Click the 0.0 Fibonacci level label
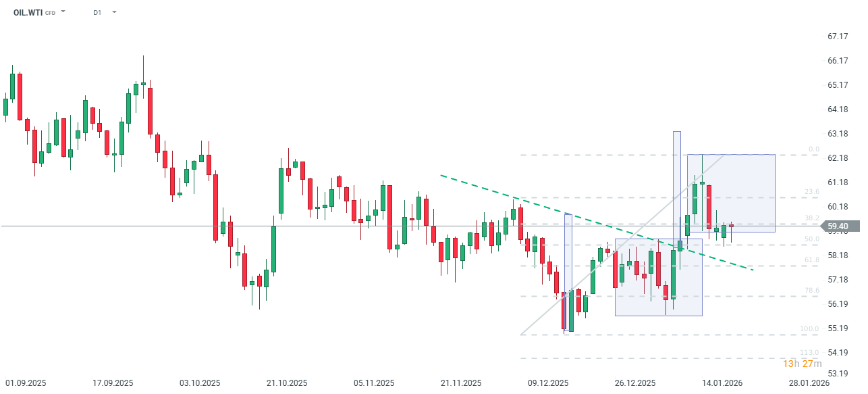This screenshot has width=868, height=394. (813, 149)
